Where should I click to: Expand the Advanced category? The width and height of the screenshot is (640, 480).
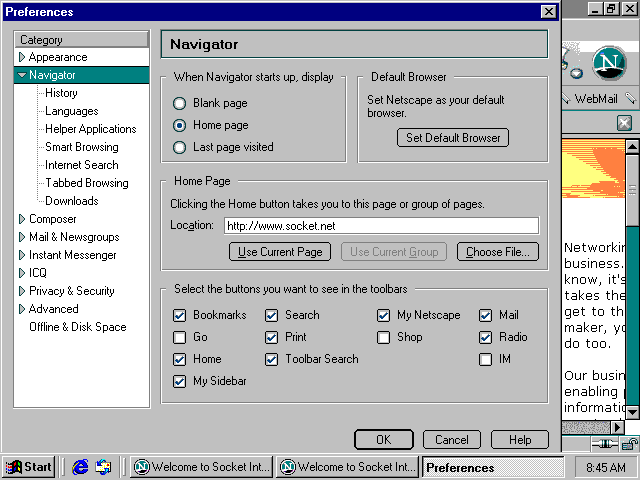point(22,309)
